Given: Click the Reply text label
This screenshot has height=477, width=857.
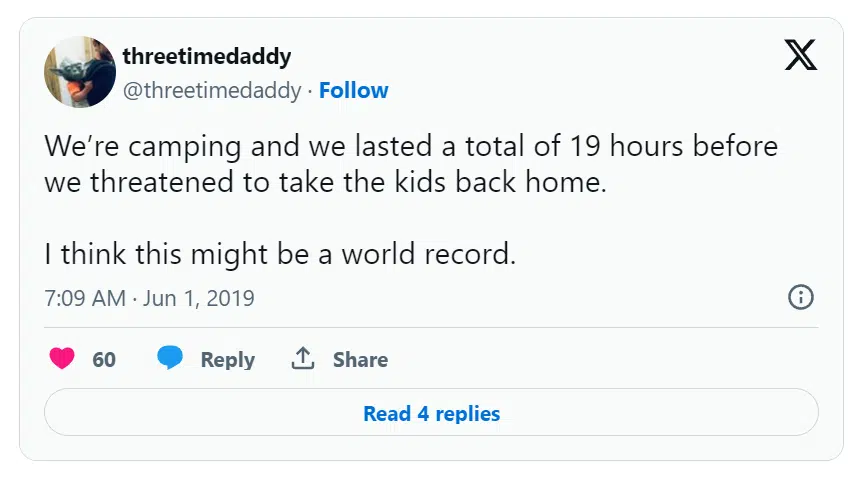Looking at the screenshot, I should point(227,360).
